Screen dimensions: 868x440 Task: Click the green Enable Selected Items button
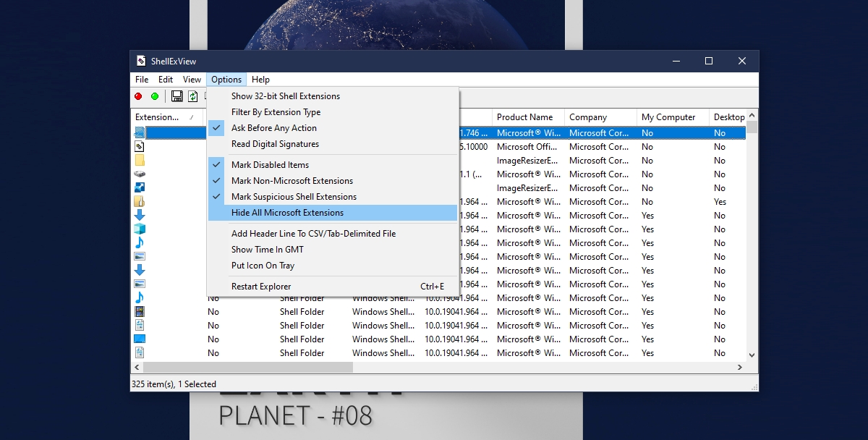click(155, 96)
